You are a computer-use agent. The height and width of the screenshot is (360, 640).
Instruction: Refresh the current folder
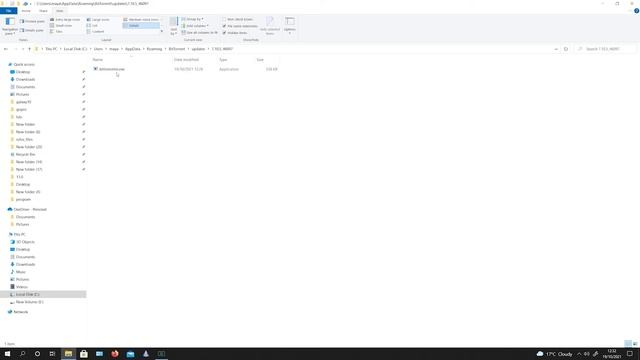pyautogui.click(x=566, y=49)
